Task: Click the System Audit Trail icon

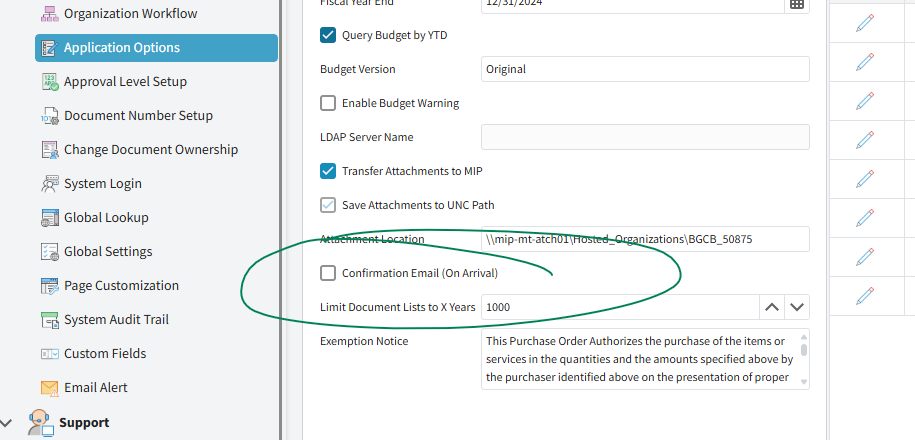Action: point(49,320)
